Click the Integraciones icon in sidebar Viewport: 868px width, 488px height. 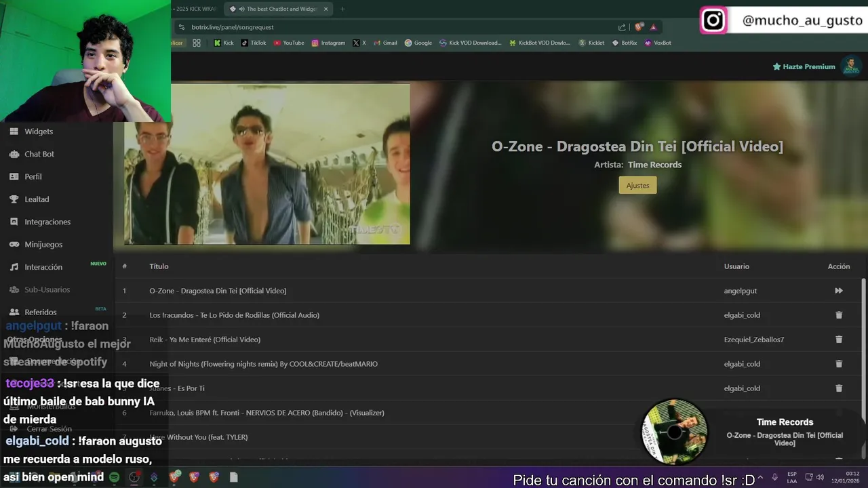tap(14, 222)
